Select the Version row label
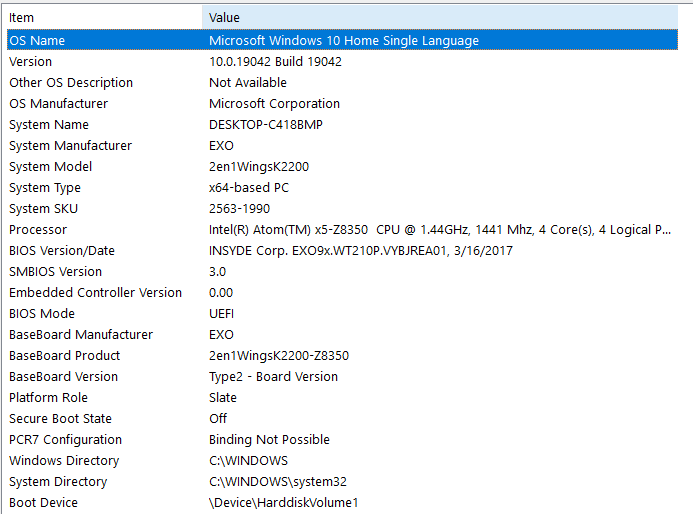The image size is (693, 514). pyautogui.click(x=30, y=61)
